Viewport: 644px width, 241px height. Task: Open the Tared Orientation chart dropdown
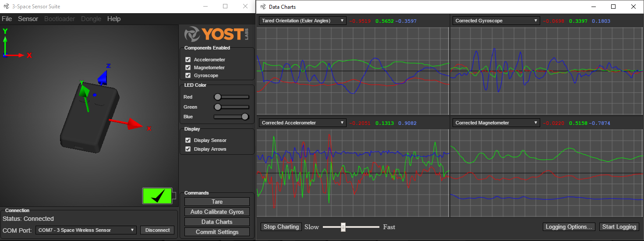(x=302, y=21)
